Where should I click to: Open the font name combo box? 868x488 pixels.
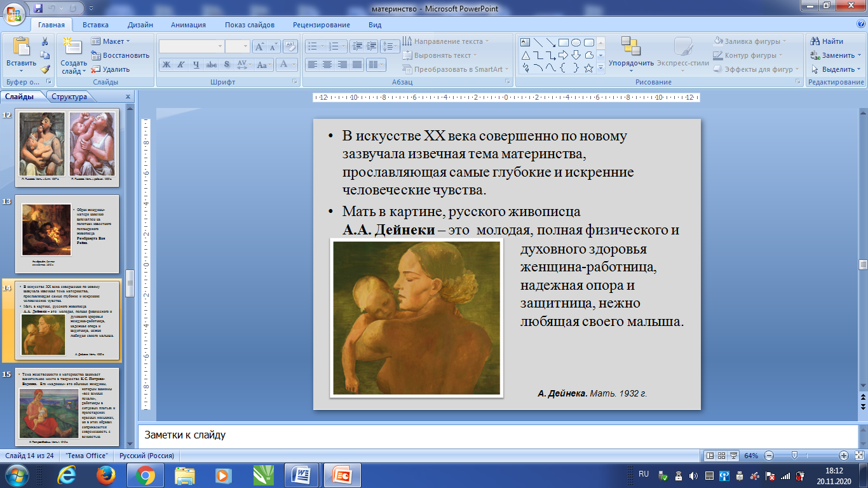click(191, 46)
